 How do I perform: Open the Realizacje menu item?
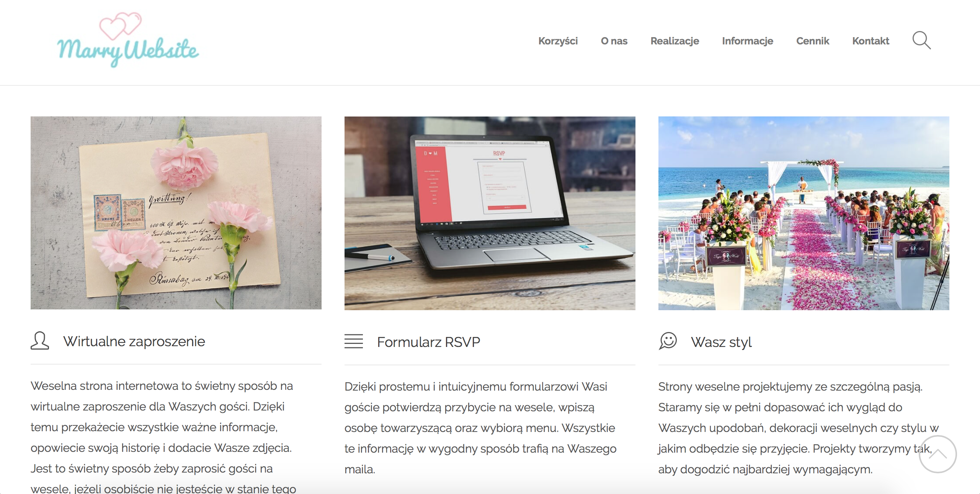[x=675, y=41]
